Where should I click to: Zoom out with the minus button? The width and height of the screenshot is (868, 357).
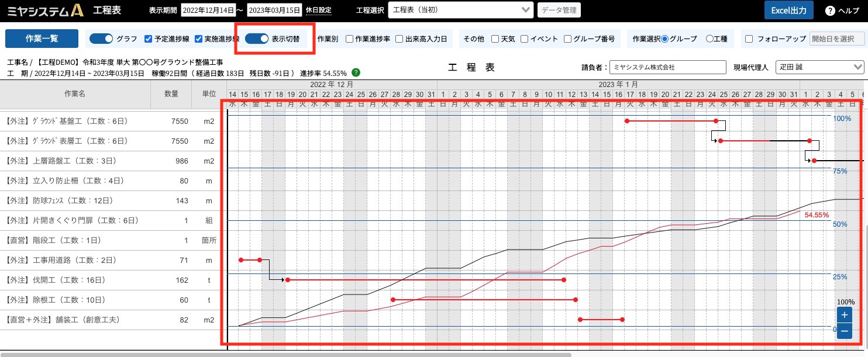point(844,331)
